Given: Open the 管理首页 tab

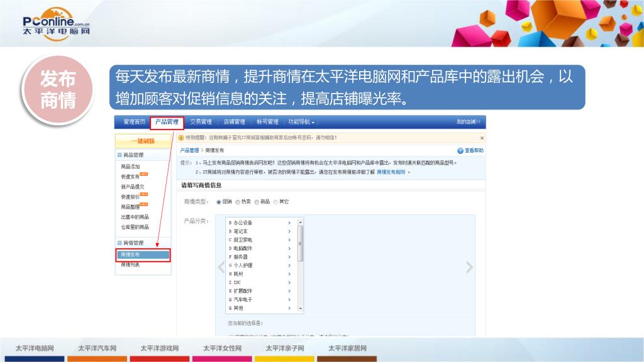Looking at the screenshot, I should click(x=135, y=122).
